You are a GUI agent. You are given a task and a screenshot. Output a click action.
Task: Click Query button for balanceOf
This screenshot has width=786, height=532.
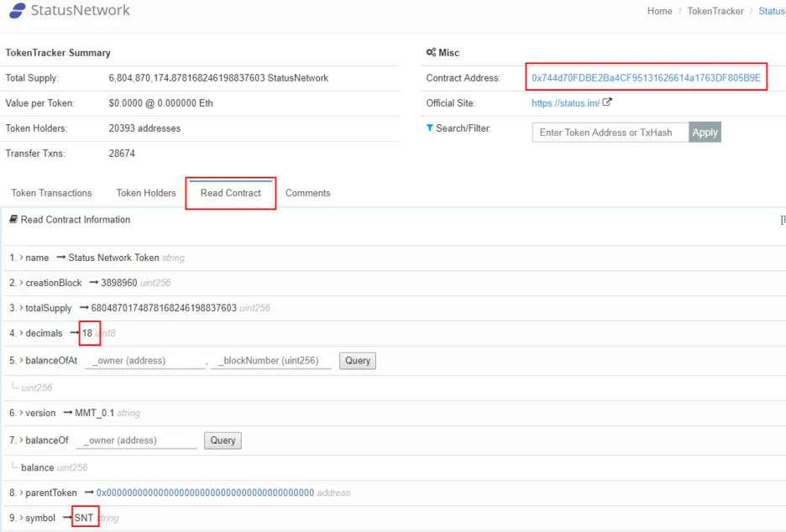pyautogui.click(x=223, y=441)
